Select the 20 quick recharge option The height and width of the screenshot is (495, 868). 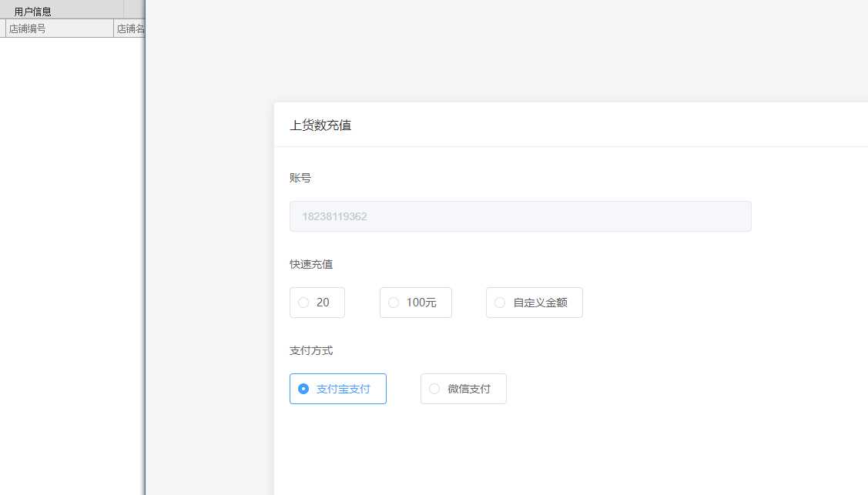coord(317,303)
